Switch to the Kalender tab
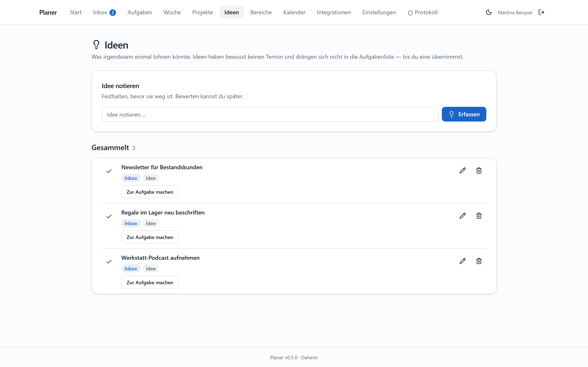This screenshot has height=367, width=588. (294, 12)
